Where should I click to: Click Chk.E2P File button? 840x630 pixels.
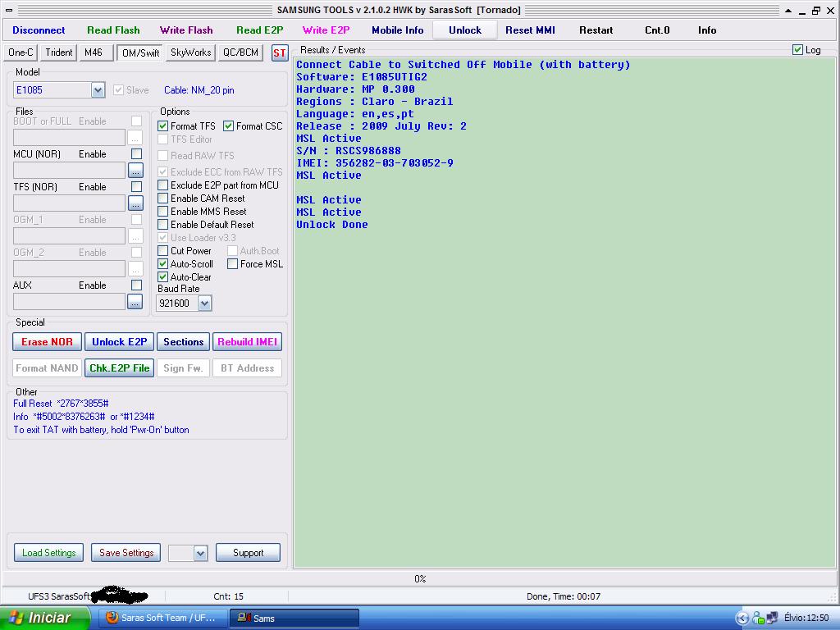point(120,368)
